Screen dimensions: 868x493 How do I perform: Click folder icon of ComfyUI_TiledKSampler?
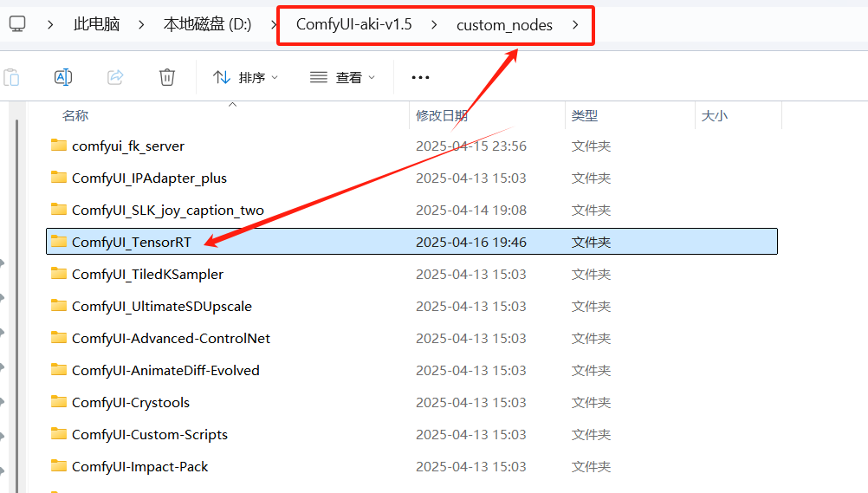pos(59,273)
